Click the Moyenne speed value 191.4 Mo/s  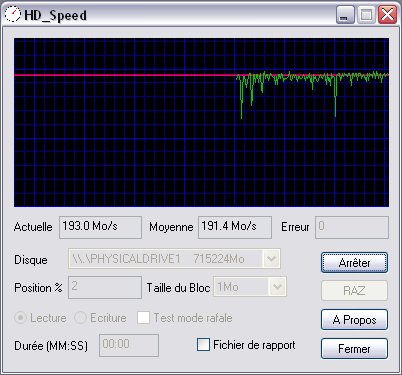point(235,227)
